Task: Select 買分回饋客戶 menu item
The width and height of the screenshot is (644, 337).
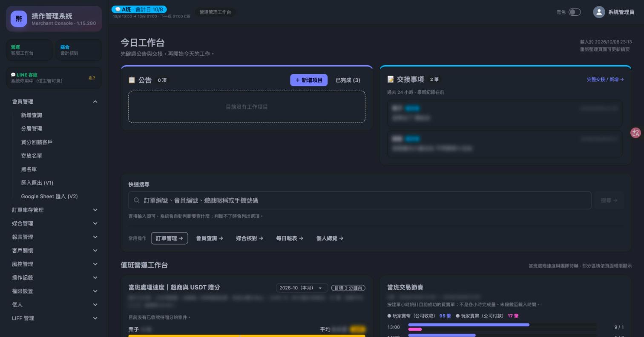Action: 37,142
